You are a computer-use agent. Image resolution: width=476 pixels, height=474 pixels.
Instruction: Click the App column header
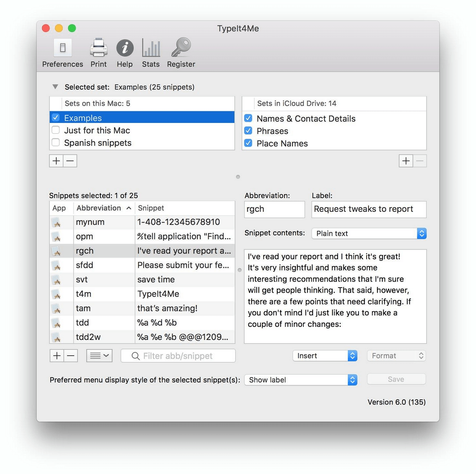coord(61,208)
